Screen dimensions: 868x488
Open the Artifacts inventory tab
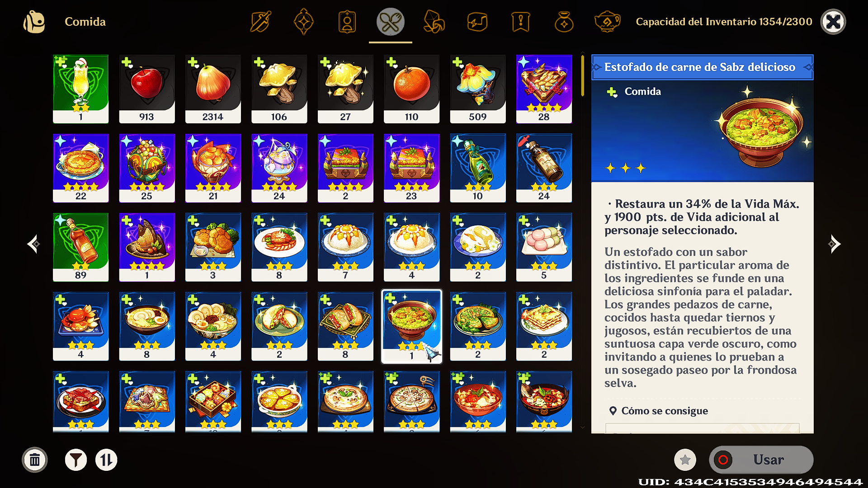(303, 22)
